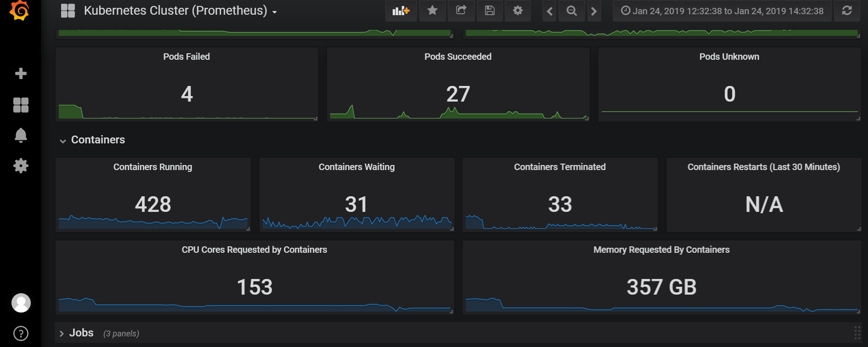Click Containers Restarts (Last 30 Minutes) title

[764, 167]
